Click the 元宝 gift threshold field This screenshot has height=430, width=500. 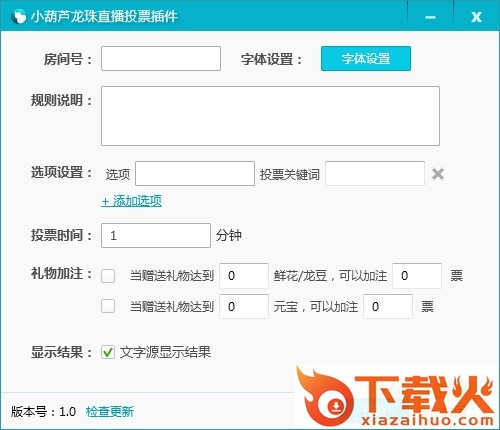point(244,306)
